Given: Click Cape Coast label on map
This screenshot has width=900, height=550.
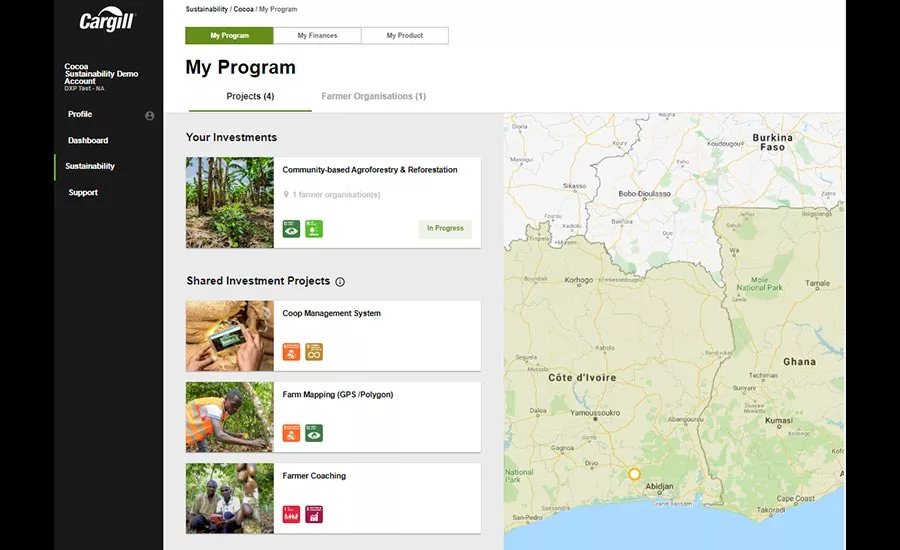Looking at the screenshot, I should [796, 498].
